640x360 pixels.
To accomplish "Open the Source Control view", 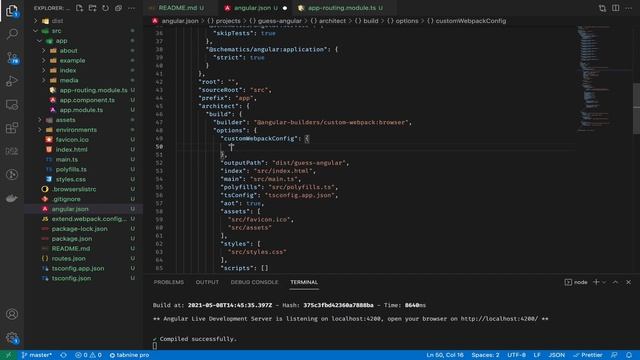I will point(12,58).
